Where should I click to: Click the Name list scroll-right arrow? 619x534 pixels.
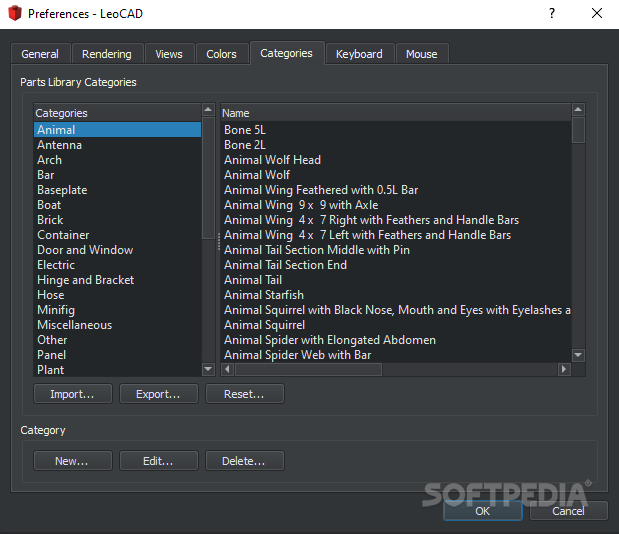pyautogui.click(x=564, y=369)
